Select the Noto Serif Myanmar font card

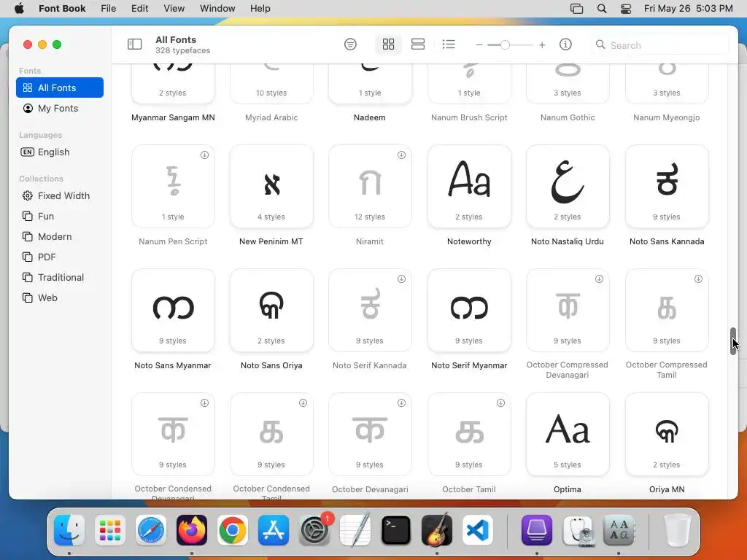[469, 311]
